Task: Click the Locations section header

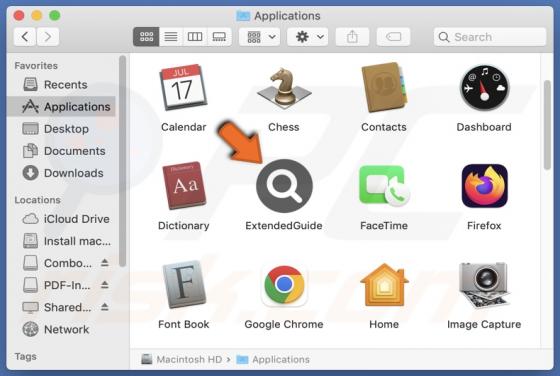Action: (x=38, y=200)
